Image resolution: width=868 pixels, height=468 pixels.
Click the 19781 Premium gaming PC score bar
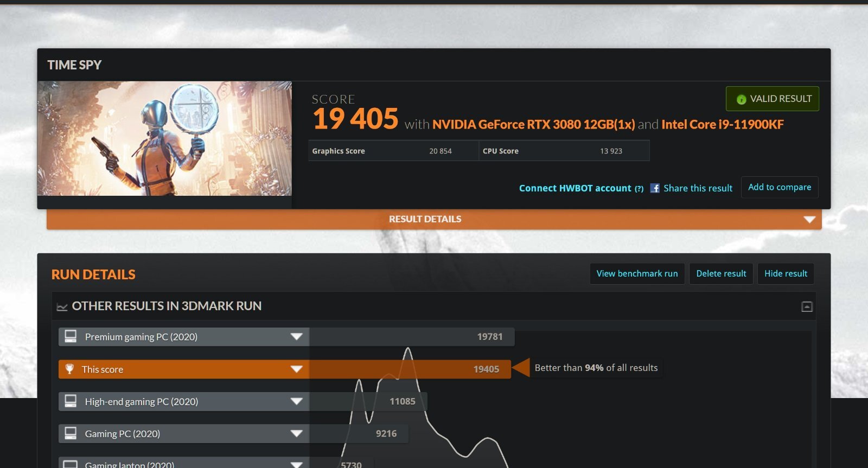point(412,337)
